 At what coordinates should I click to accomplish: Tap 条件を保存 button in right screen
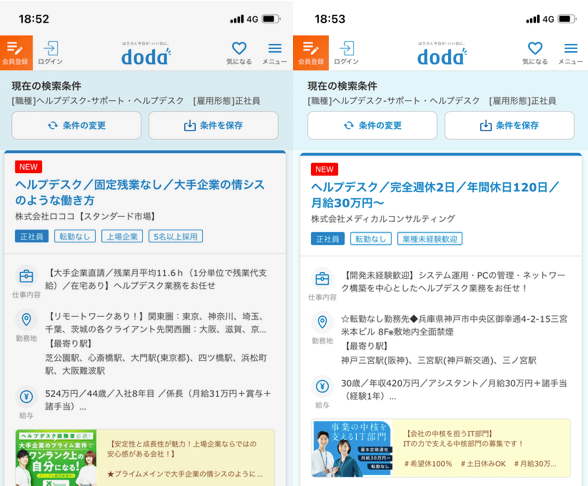click(x=509, y=125)
